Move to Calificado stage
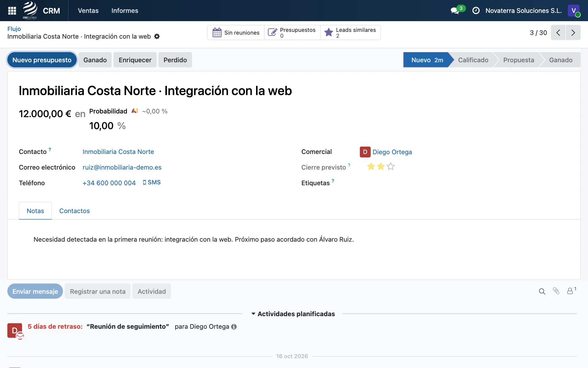 (x=473, y=60)
